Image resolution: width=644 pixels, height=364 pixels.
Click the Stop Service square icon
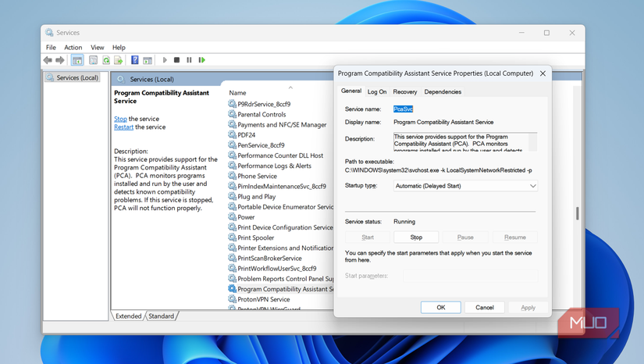point(176,60)
